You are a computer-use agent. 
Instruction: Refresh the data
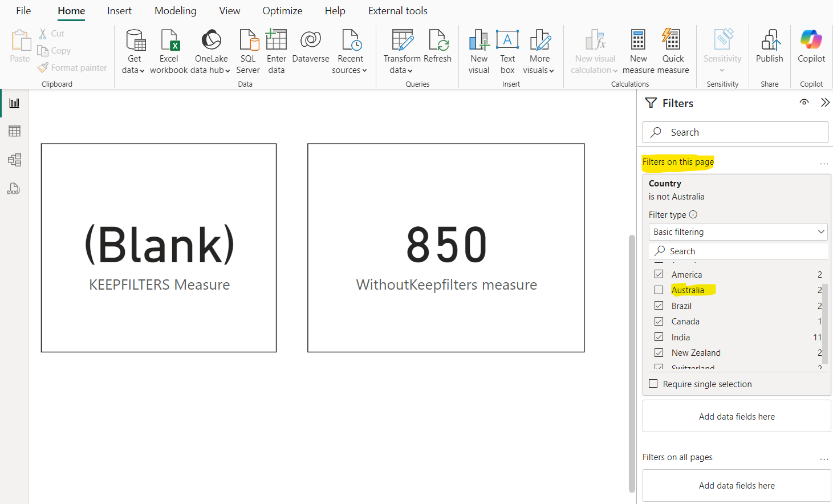click(438, 51)
